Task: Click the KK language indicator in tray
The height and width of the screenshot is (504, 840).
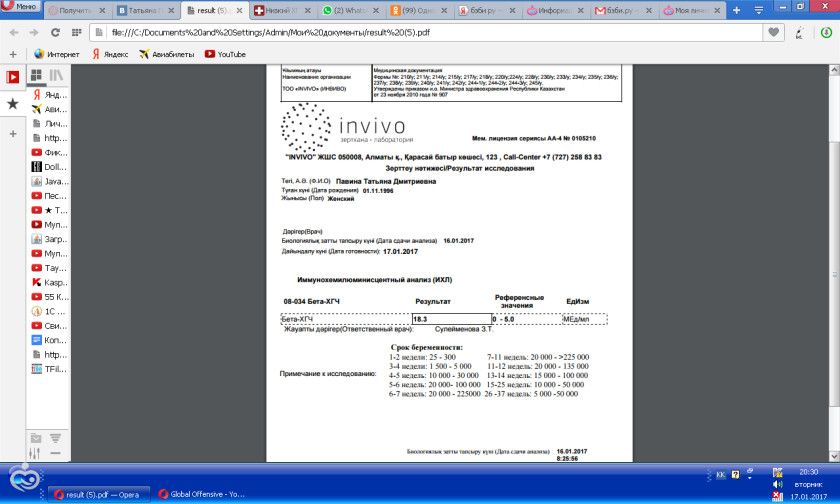Action: 721,475
